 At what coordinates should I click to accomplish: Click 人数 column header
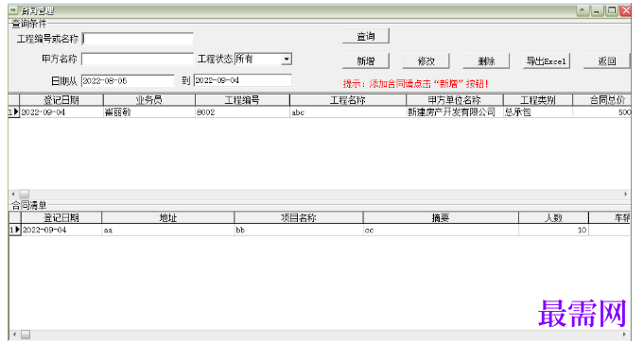click(x=553, y=217)
